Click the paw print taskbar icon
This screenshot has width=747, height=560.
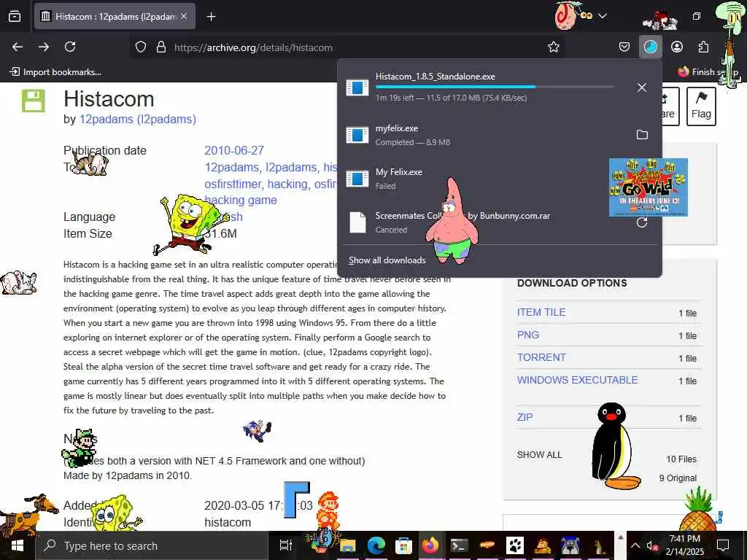[x=514, y=545]
